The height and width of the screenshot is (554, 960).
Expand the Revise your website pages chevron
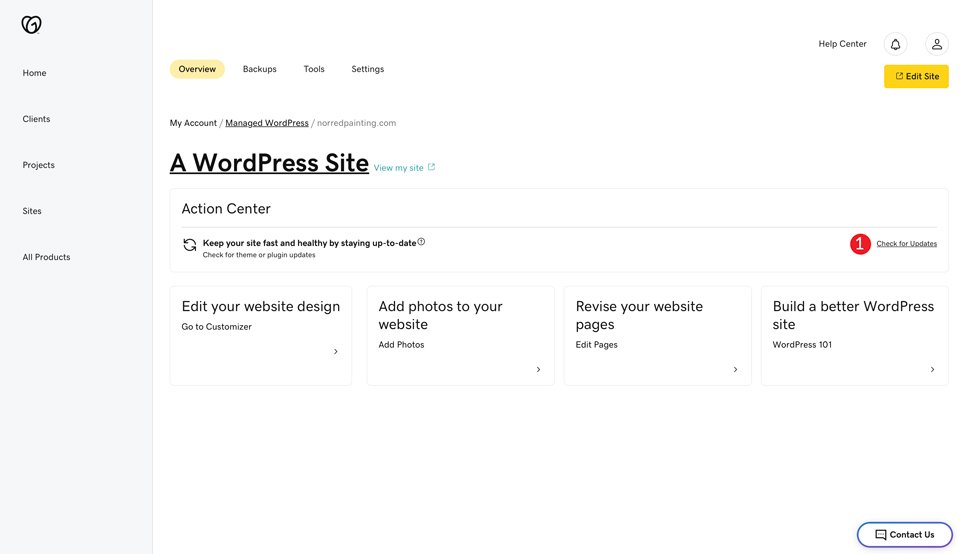(x=735, y=369)
